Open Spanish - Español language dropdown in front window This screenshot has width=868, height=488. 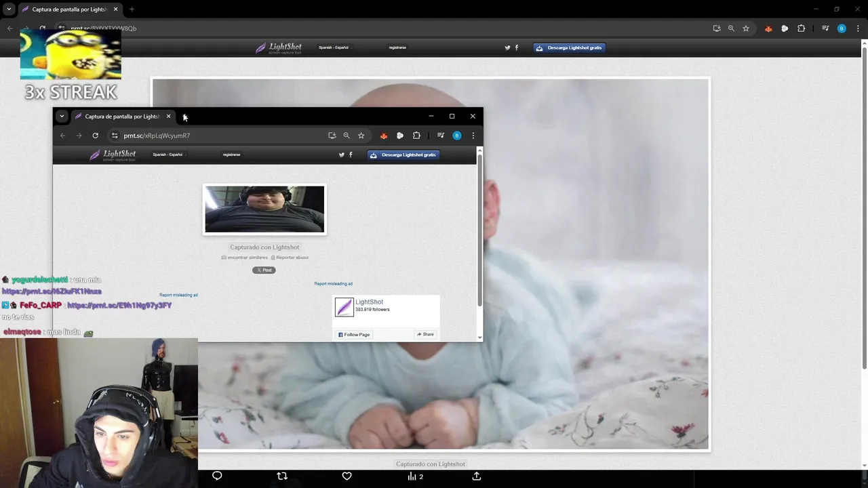(x=168, y=155)
